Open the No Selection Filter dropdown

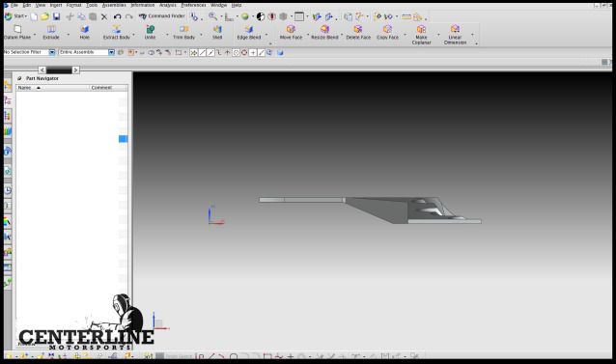tap(52, 52)
